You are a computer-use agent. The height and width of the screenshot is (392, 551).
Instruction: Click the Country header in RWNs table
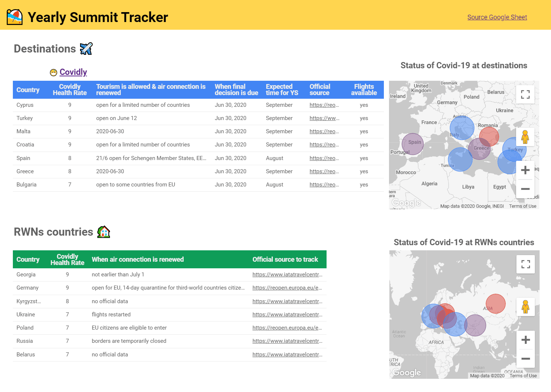28,259
